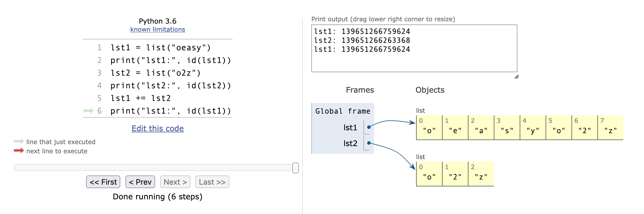The width and height of the screenshot is (644, 214).
Task: Click the output line lst2: 139651266263368
Action: coord(362,40)
